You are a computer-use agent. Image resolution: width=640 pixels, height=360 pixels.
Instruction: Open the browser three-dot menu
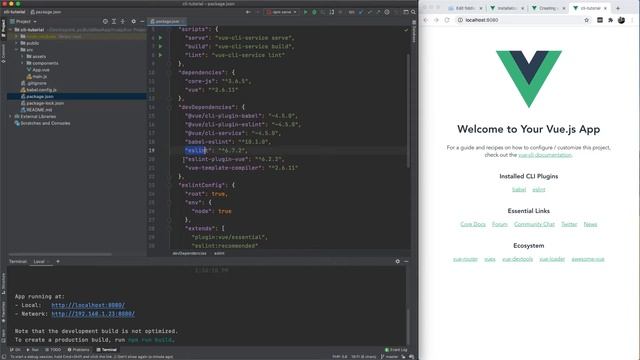pos(632,20)
